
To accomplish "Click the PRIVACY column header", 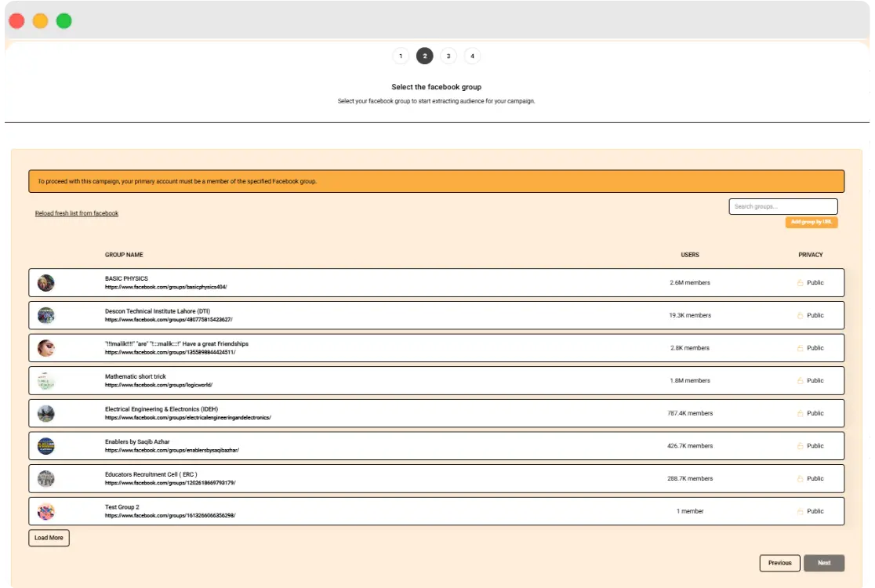I will pyautogui.click(x=810, y=255).
